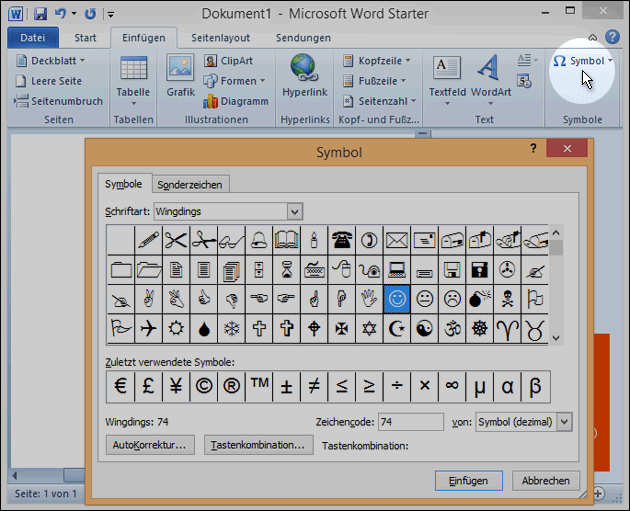This screenshot has height=511, width=630.
Task: Click the Save icon in quick access toolbar
Action: tap(40, 14)
